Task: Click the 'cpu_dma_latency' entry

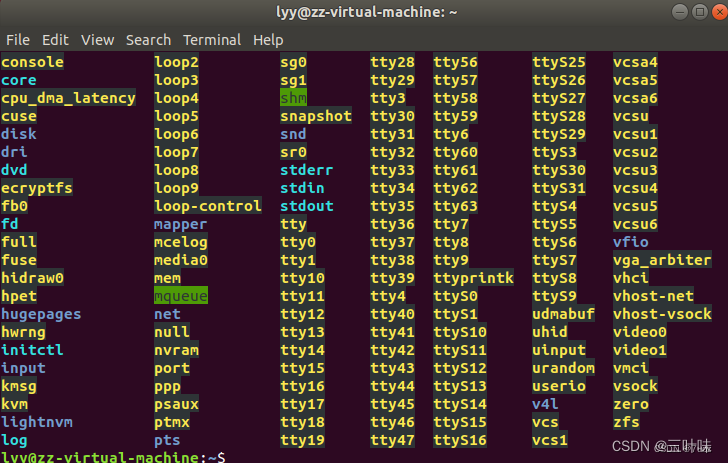Action: pyautogui.click(x=68, y=98)
